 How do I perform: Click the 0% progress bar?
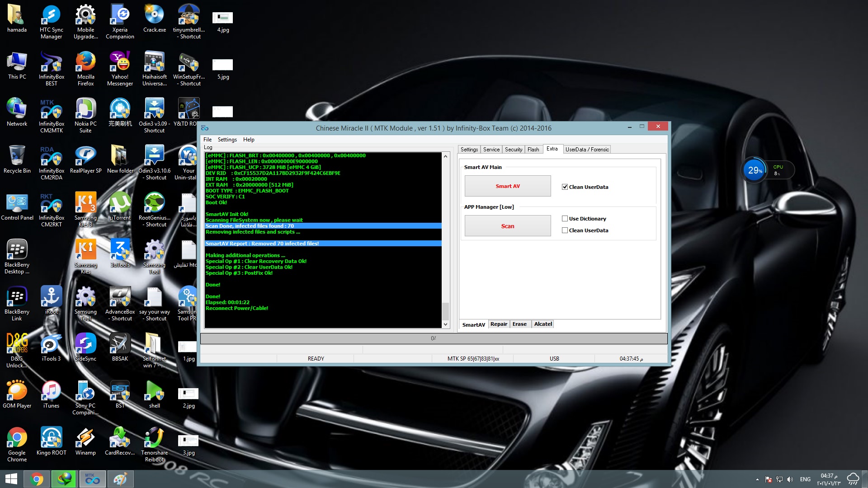click(434, 338)
